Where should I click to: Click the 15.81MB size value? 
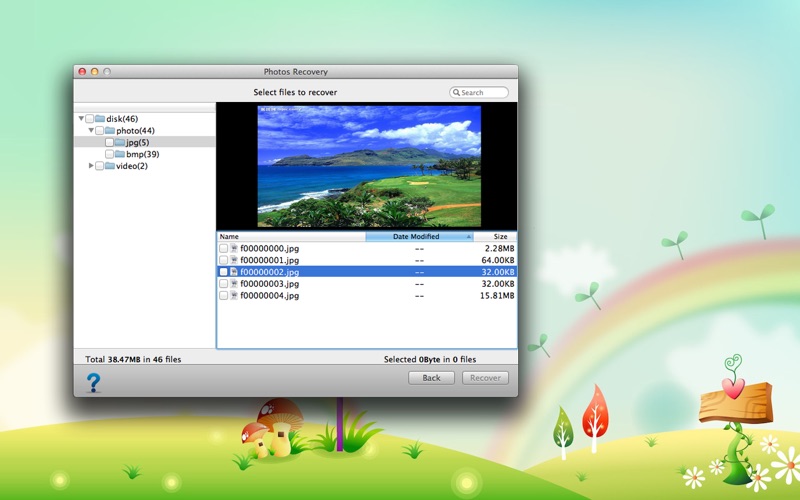pos(497,295)
